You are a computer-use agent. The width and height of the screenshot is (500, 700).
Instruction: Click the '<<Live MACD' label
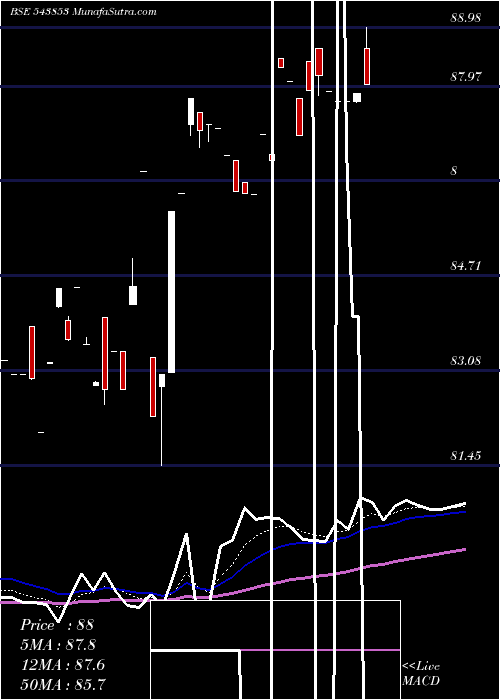click(x=421, y=674)
